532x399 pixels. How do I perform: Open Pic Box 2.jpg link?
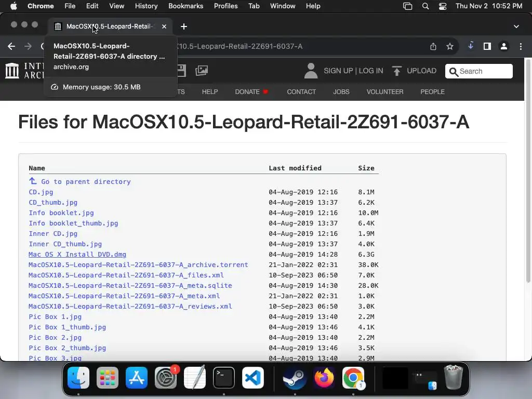pyautogui.click(x=55, y=338)
